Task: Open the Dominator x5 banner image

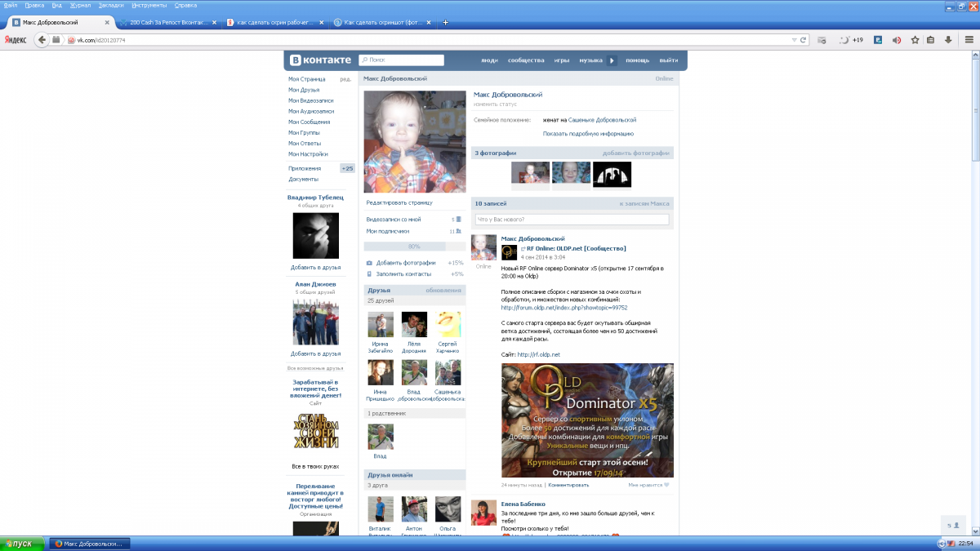Action: (587, 420)
